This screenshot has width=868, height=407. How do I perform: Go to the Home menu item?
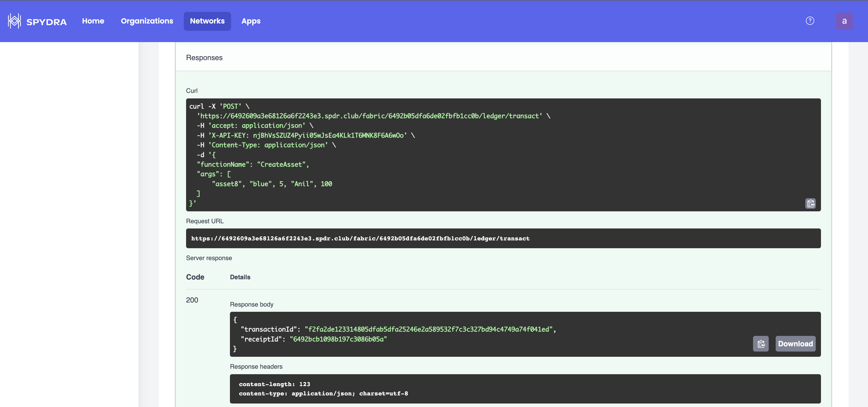coord(93,21)
